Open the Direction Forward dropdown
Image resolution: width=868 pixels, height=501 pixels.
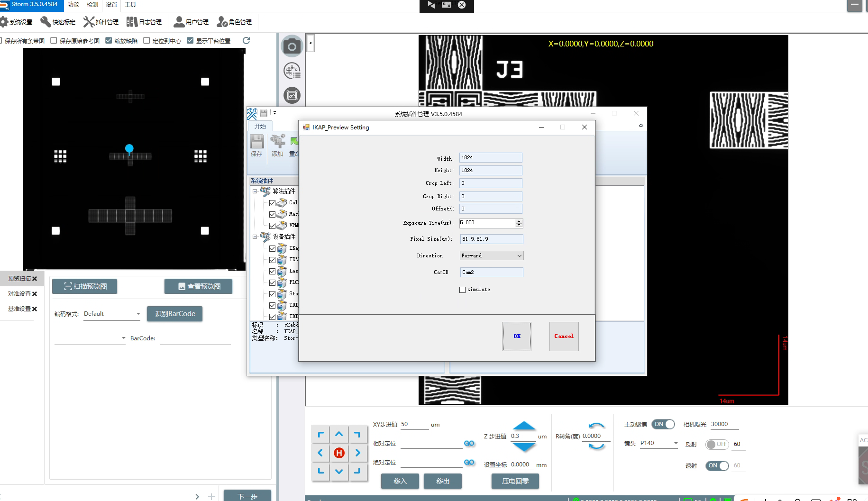(491, 255)
